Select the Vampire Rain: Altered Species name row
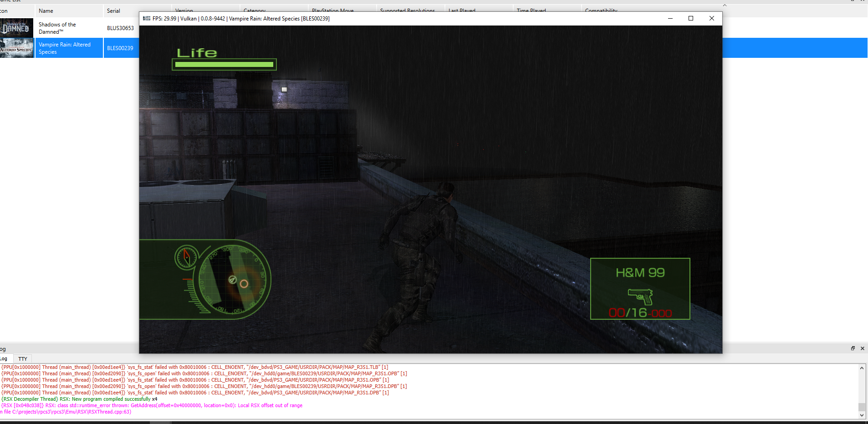Image resolution: width=868 pixels, height=424 pixels. pos(69,48)
